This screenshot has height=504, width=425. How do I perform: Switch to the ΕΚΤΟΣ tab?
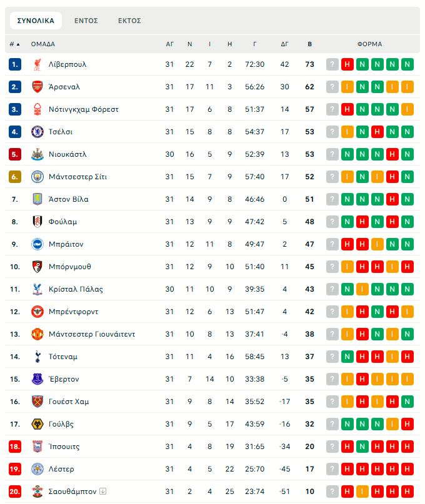(129, 21)
